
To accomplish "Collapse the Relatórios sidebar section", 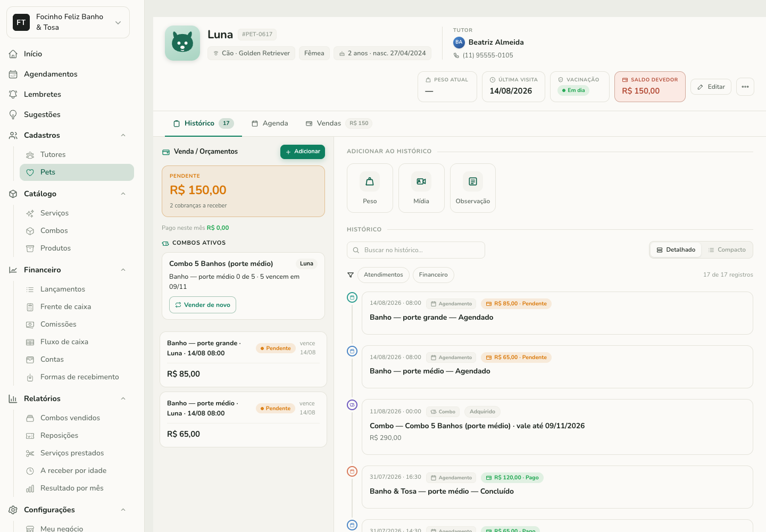I will 123,398.
